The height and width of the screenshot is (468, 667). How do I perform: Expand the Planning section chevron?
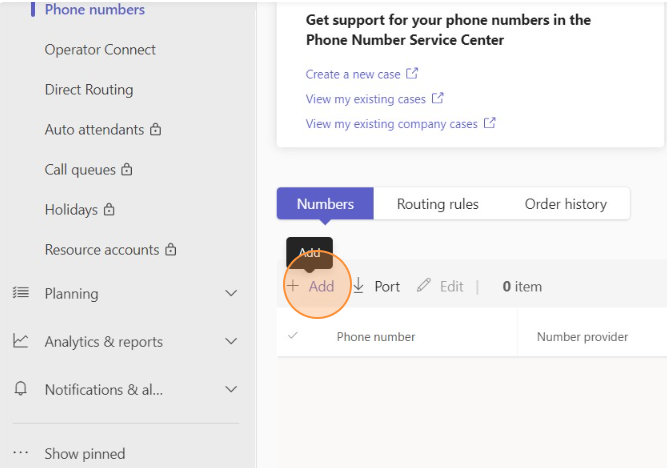pyautogui.click(x=231, y=293)
